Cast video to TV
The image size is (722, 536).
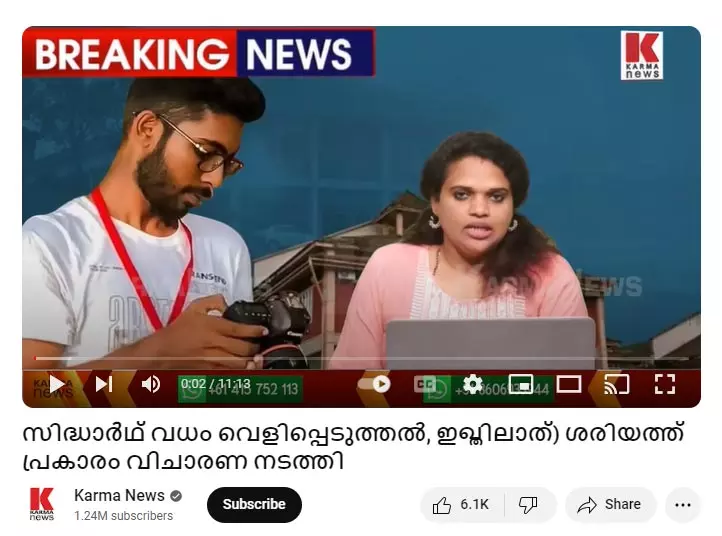click(617, 384)
